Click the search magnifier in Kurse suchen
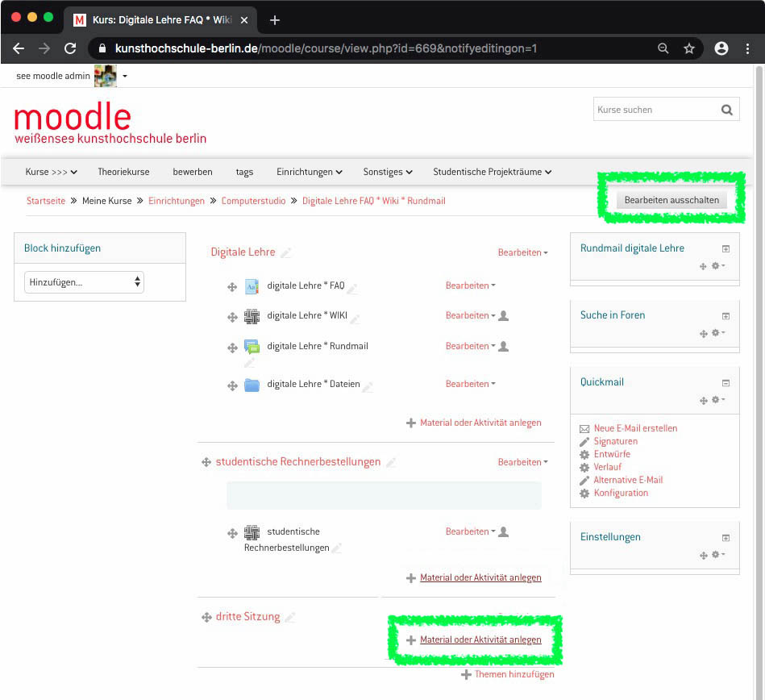The width and height of the screenshot is (765, 700). [727, 110]
